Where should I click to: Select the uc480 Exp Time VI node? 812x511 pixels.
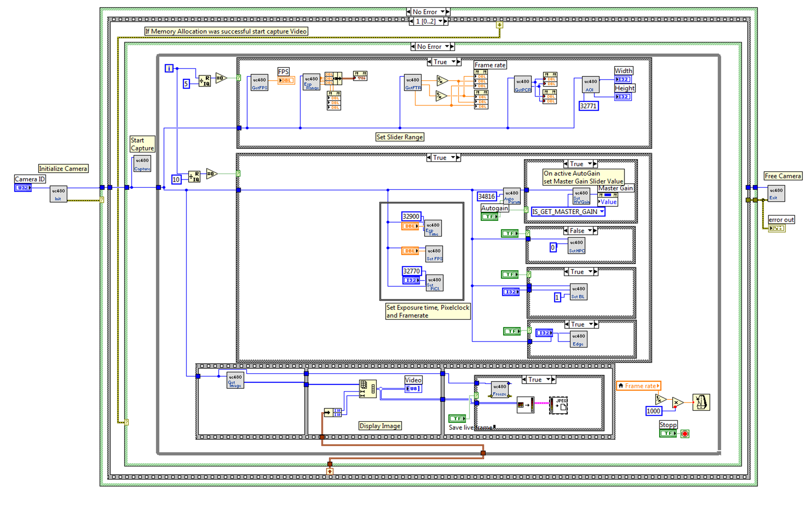(433, 228)
